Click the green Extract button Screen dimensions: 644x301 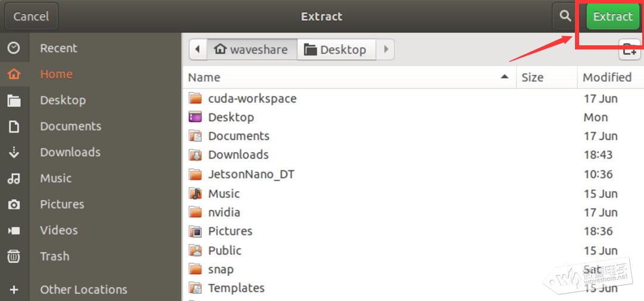[613, 17]
